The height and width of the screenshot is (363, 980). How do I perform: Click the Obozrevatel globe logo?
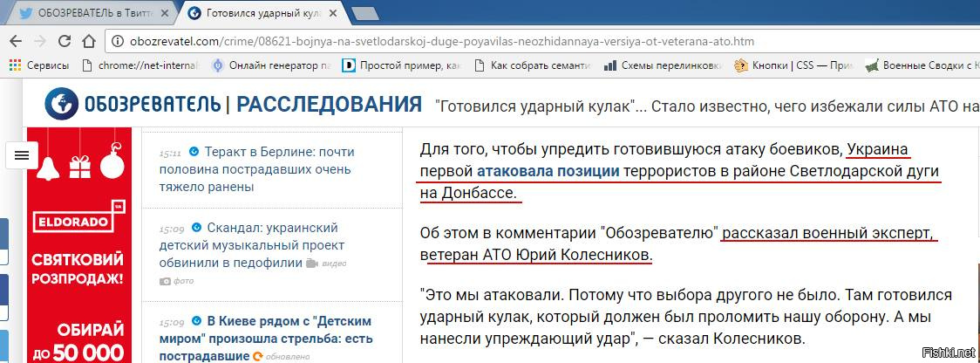tap(62, 105)
